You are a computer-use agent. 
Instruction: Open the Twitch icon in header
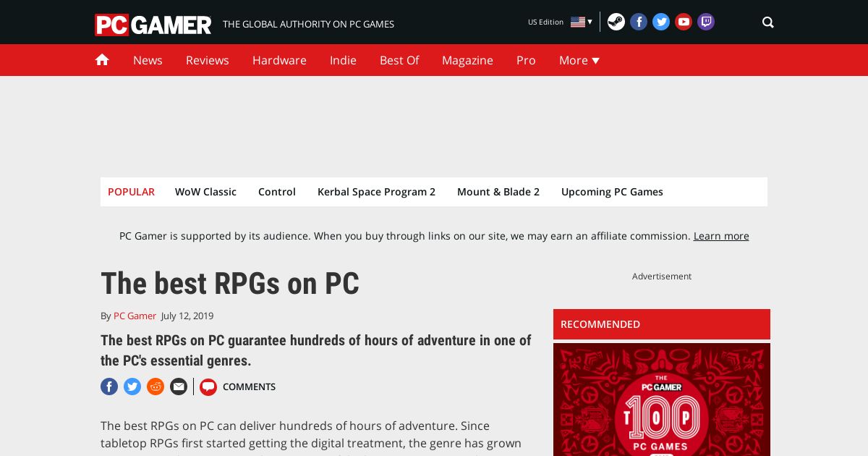(706, 22)
